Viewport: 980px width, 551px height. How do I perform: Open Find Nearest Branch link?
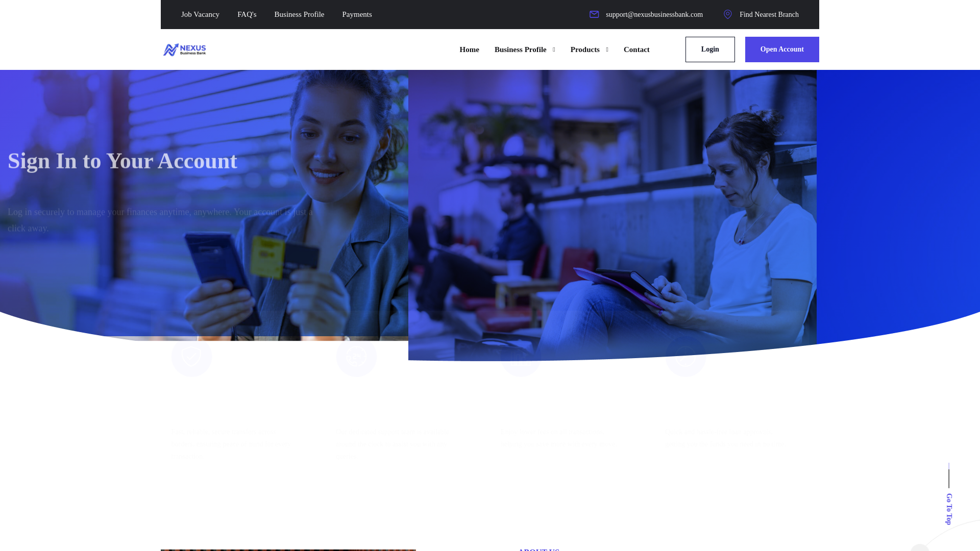[769, 14]
